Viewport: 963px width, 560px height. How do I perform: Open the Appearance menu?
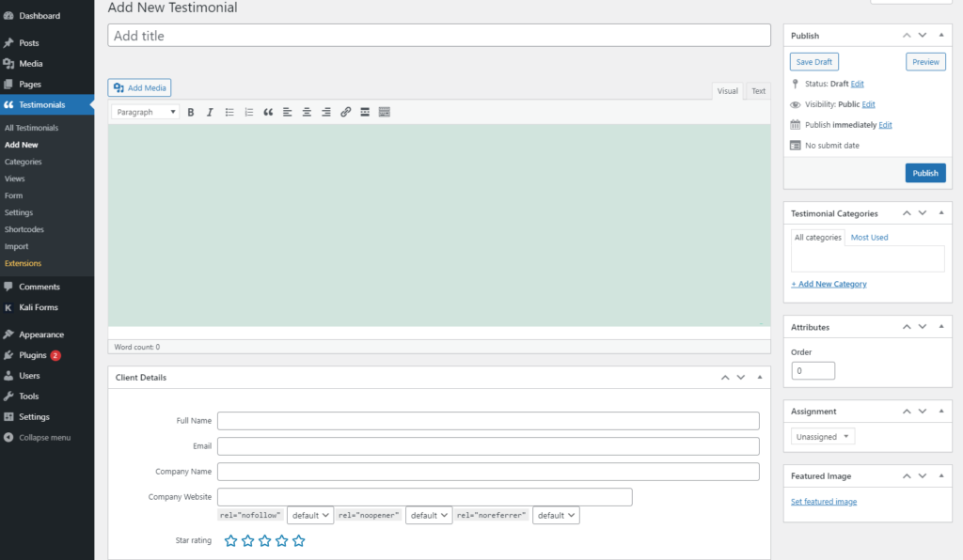click(x=47, y=334)
